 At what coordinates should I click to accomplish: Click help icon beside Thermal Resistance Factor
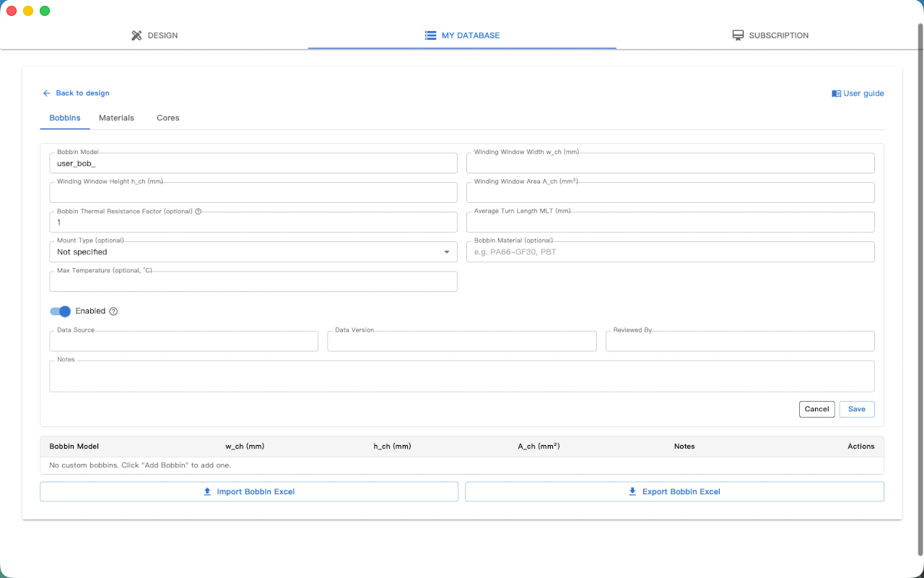point(199,212)
